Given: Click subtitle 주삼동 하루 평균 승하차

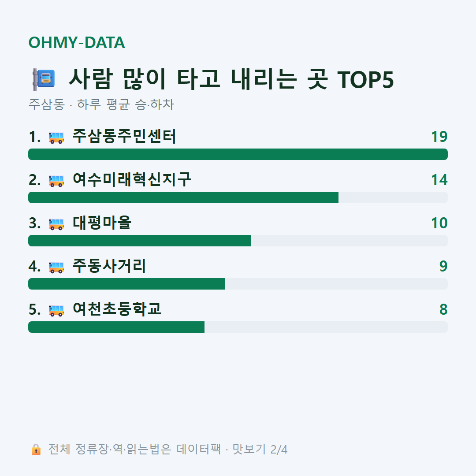Looking at the screenshot, I should [x=101, y=104].
